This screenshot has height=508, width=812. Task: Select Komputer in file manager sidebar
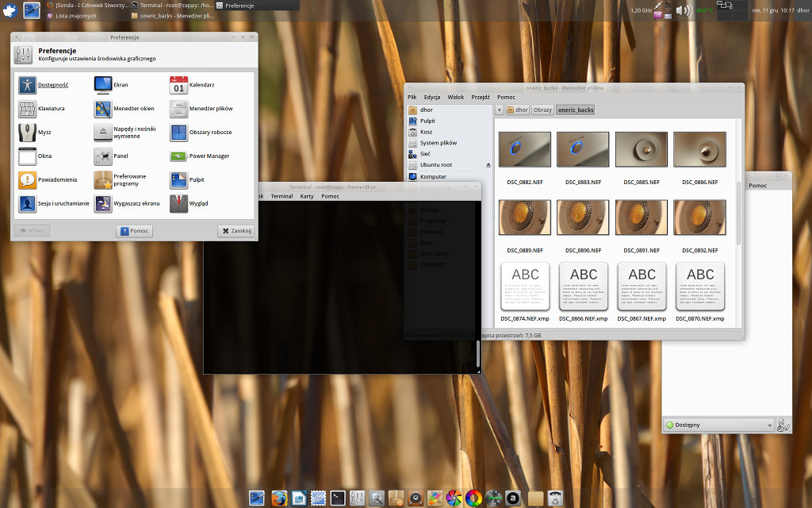click(x=449, y=176)
